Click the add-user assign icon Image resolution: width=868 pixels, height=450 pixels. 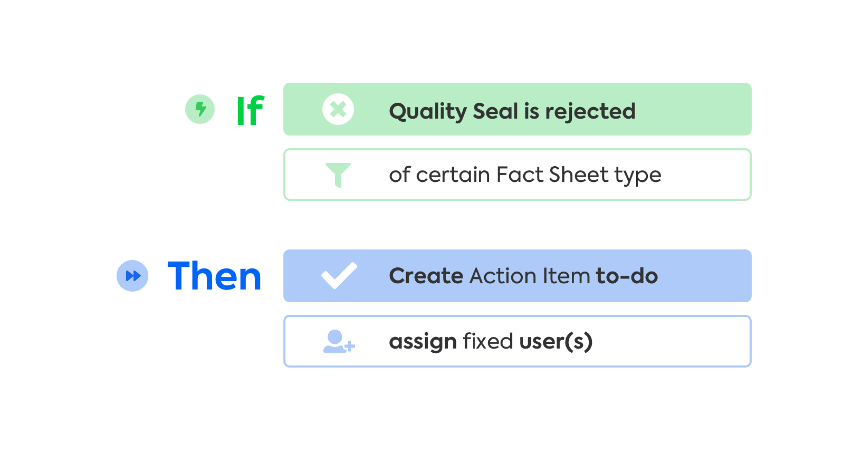(x=339, y=341)
